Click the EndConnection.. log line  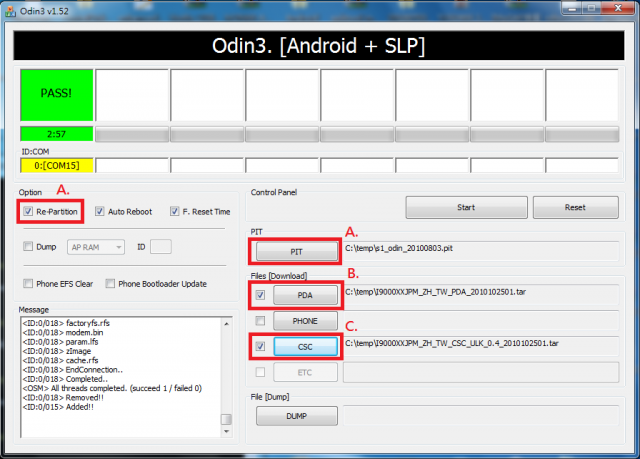[x=73, y=370]
